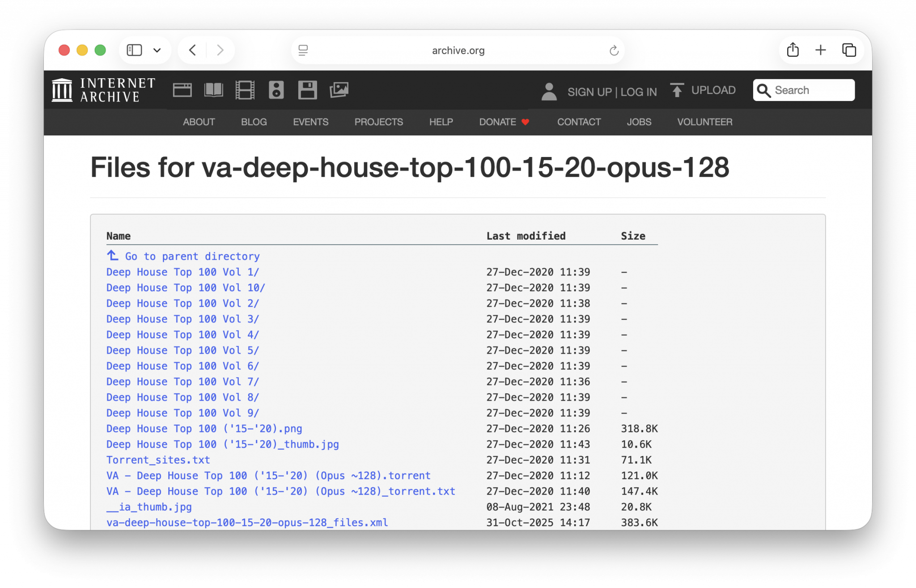This screenshot has width=916, height=588.
Task: Click the page reload icon
Action: 614,51
